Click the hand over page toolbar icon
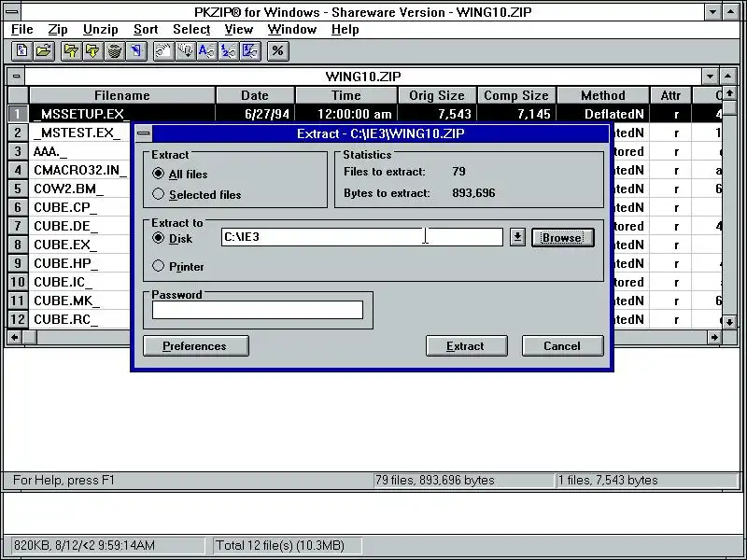This screenshot has height=560, width=747. coord(163,51)
